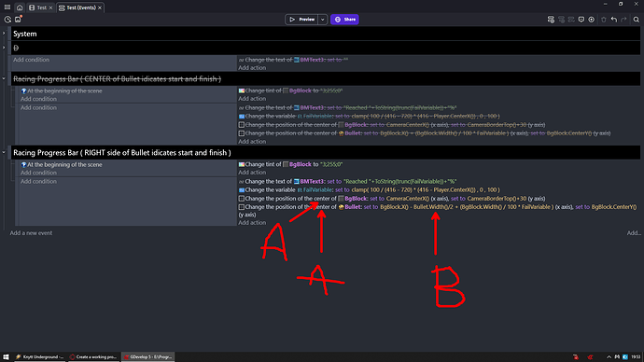Click the text icon of the active Change the text action
The height and width of the screenshot is (362, 644).
pos(241,181)
